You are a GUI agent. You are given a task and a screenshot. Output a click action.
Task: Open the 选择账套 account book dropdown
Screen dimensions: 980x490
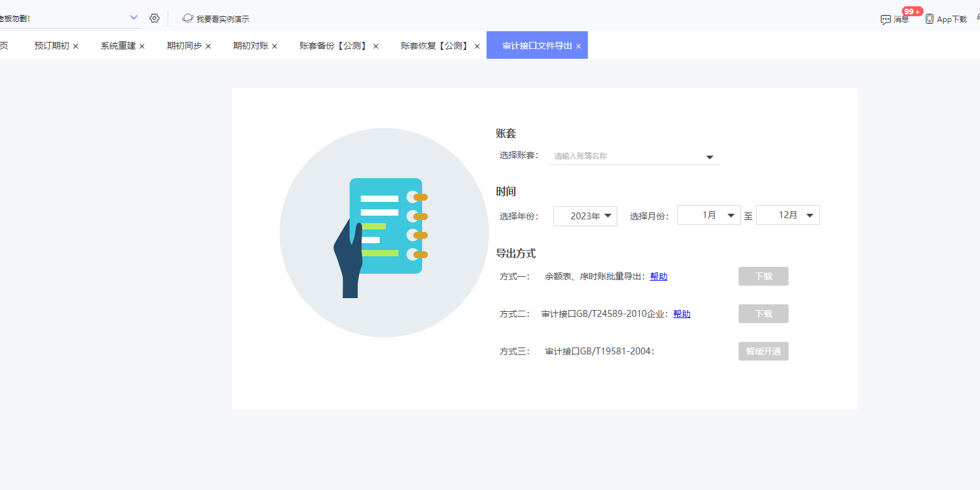pos(709,156)
